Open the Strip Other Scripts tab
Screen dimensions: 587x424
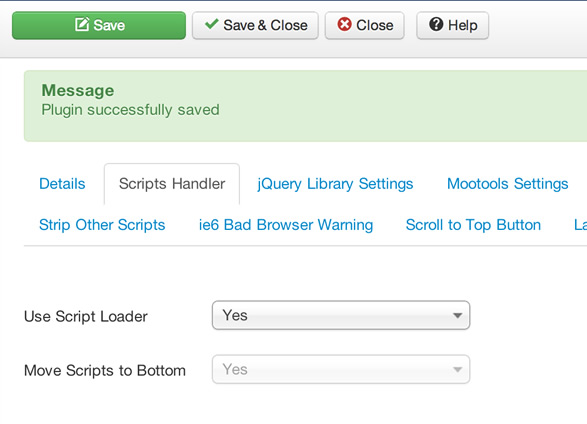tap(102, 225)
